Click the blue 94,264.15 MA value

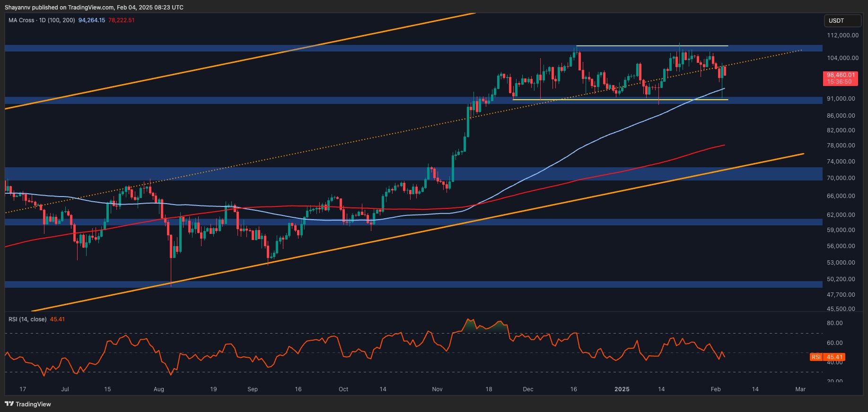92,20
